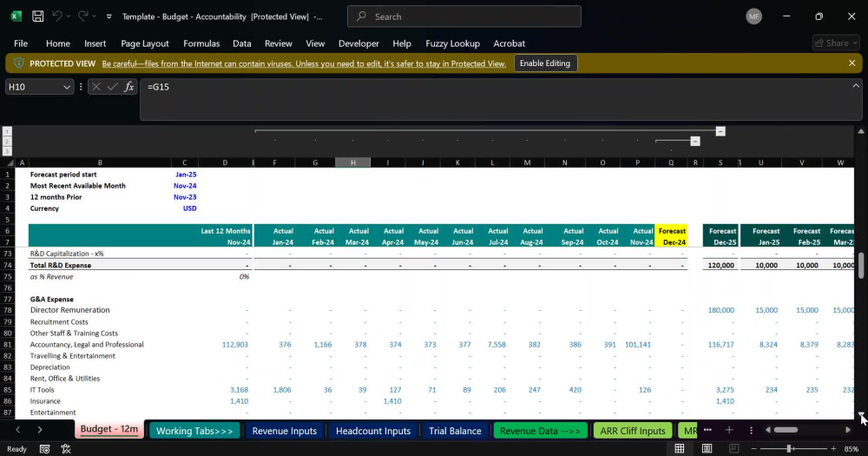868x456 pixels.
Task: Click the Save icon in title bar
Action: coord(37,17)
